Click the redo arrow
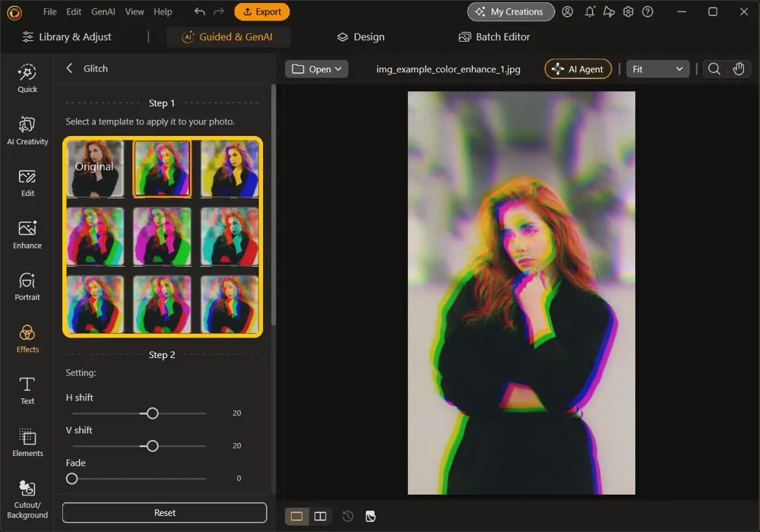Image resolution: width=760 pixels, height=532 pixels. [x=219, y=11]
